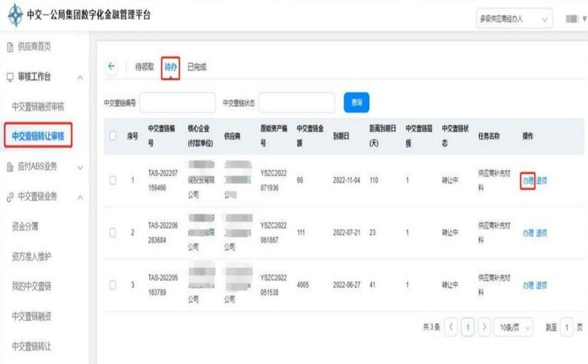Image resolution: width=588 pixels, height=364 pixels.
Task: Click the 供应商首页 document icon
Action: pyautogui.click(x=10, y=47)
